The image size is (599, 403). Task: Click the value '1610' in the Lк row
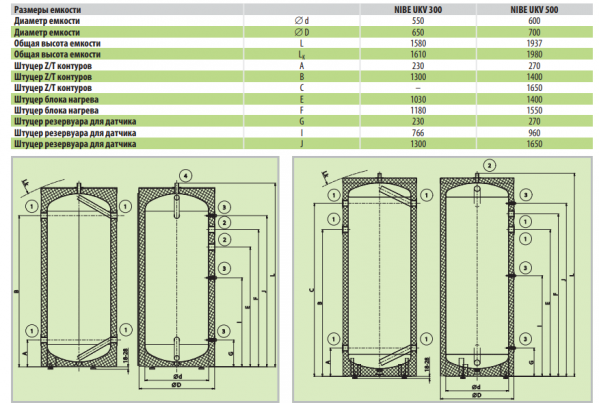click(418, 54)
